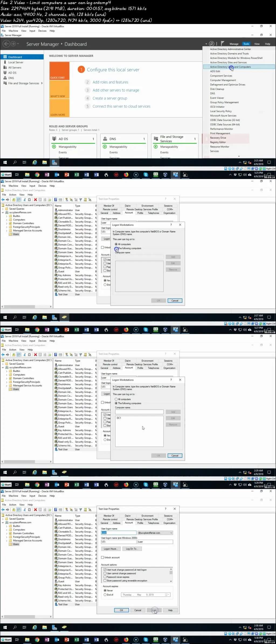Collapse us.syberoffense.com node in full Properties frame
The width and height of the screenshot is (276, 644).
pos(3,522)
